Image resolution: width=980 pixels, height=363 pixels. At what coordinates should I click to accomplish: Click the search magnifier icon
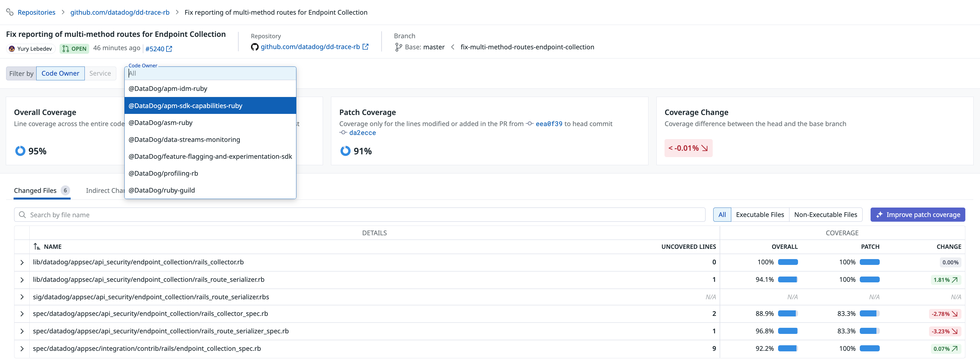tap(22, 215)
